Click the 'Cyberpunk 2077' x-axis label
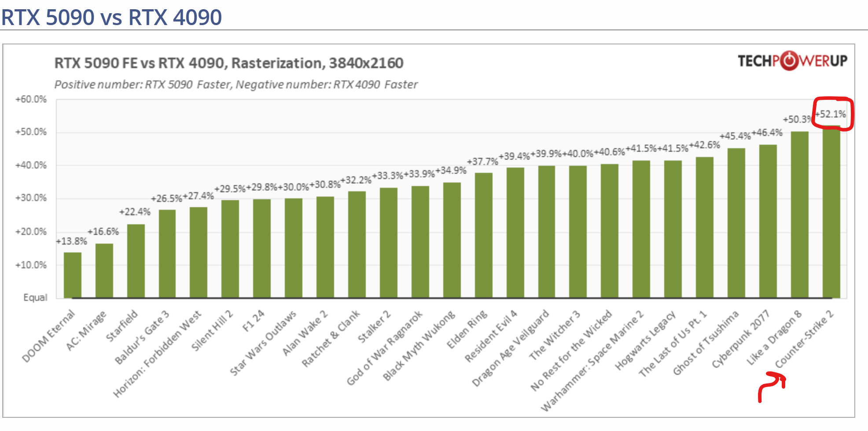Screen dimensions: 868x431 pos(741,339)
